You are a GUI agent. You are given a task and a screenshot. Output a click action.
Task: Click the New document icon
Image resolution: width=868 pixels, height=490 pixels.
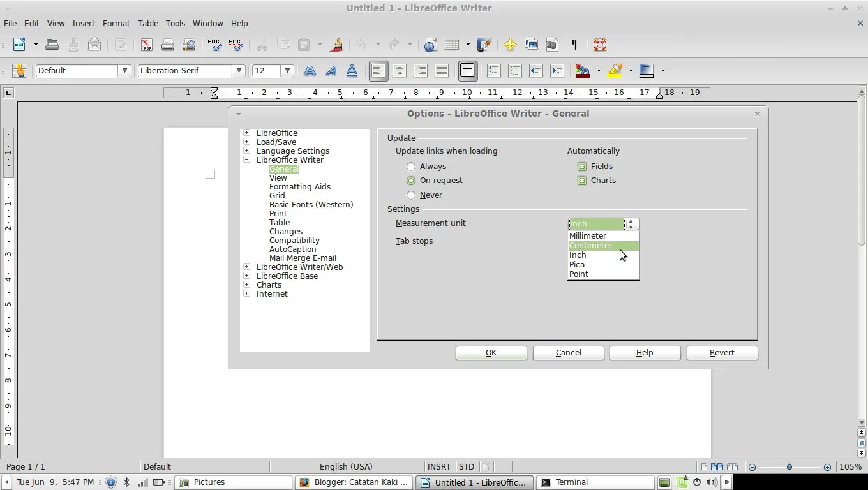(19, 45)
